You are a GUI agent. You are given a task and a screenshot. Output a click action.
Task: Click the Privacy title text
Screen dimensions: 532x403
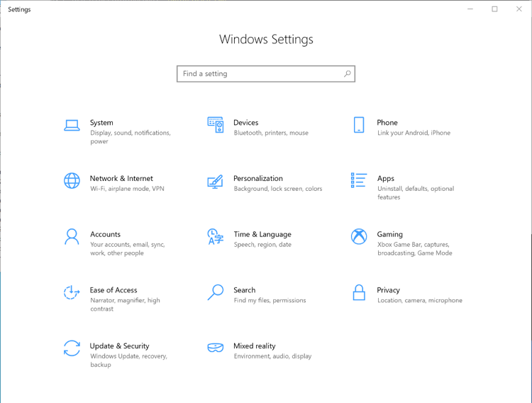pyautogui.click(x=388, y=290)
